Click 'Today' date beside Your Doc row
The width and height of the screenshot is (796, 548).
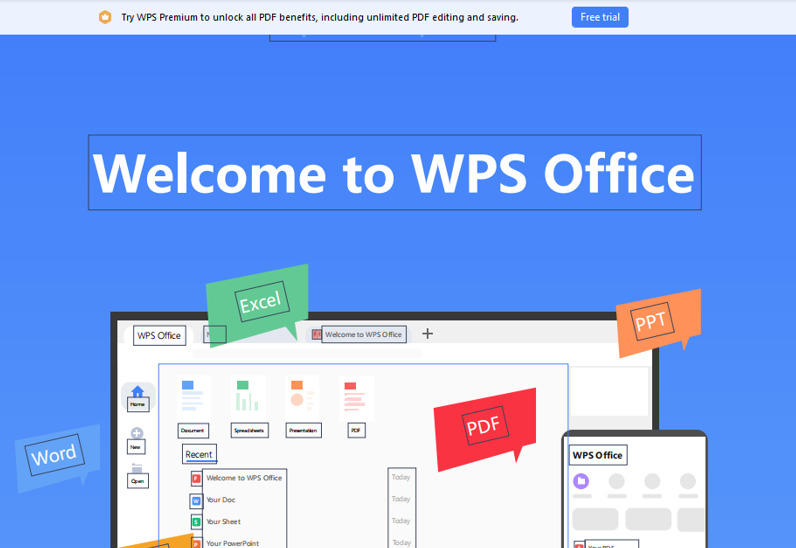401,499
